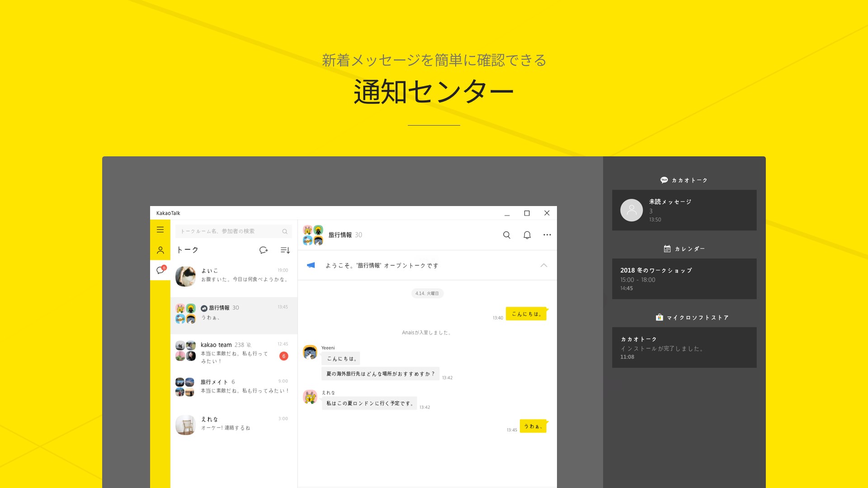868x488 pixels.
Task: Open the 2018 冬のワークショップ calendar notification
Action: point(684,279)
